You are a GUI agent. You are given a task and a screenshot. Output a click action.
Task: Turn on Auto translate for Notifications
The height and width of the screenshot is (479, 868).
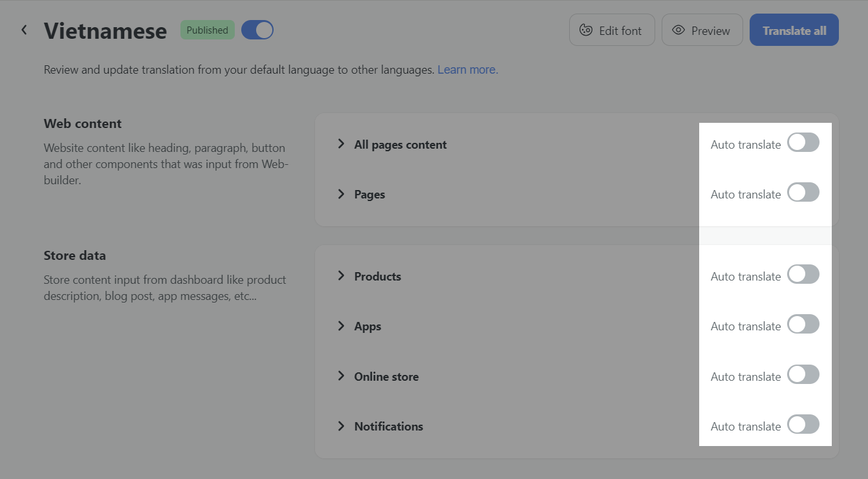pyautogui.click(x=803, y=424)
